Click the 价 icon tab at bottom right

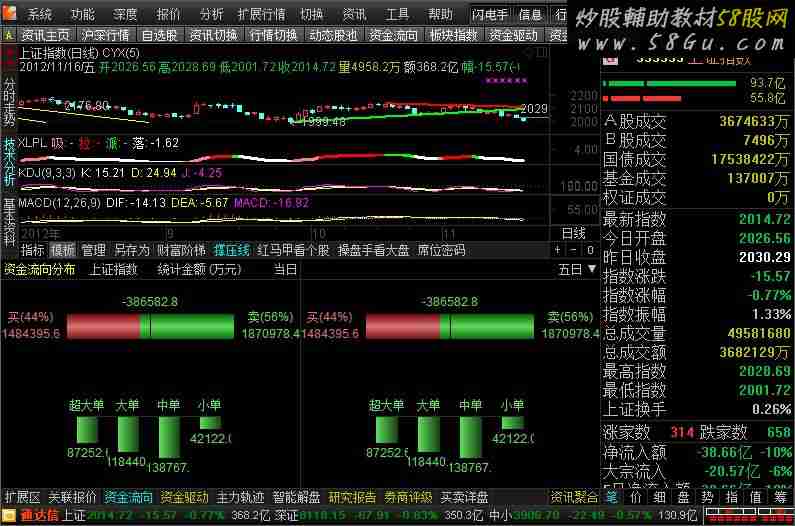[x=636, y=497]
